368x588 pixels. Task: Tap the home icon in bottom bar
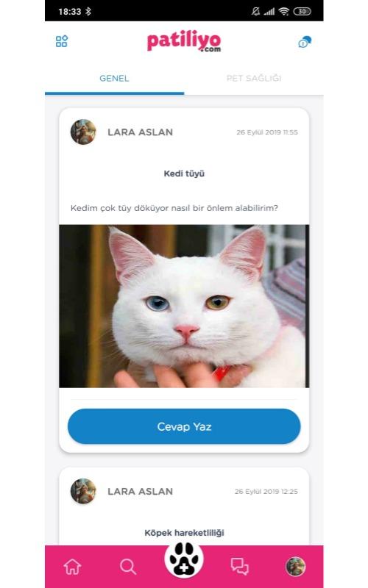point(72,566)
